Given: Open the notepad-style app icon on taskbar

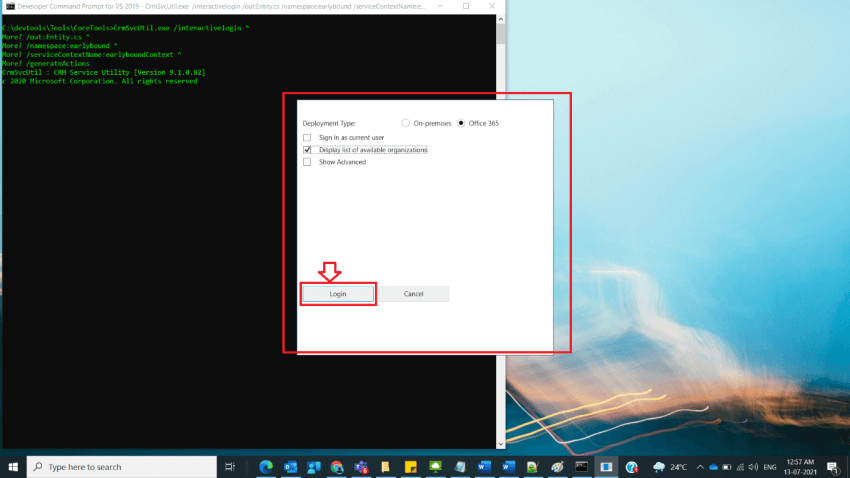Looking at the screenshot, I should coord(460,467).
